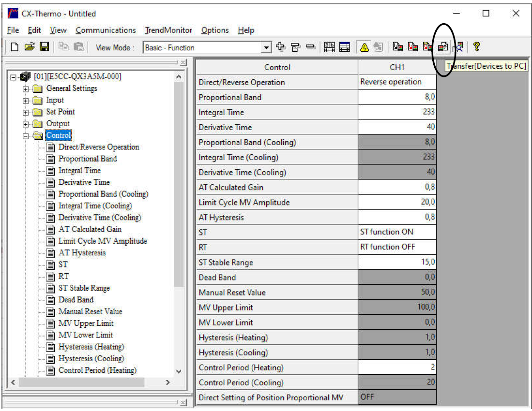Open the Options menu
The height and width of the screenshot is (411, 532).
pyautogui.click(x=215, y=30)
